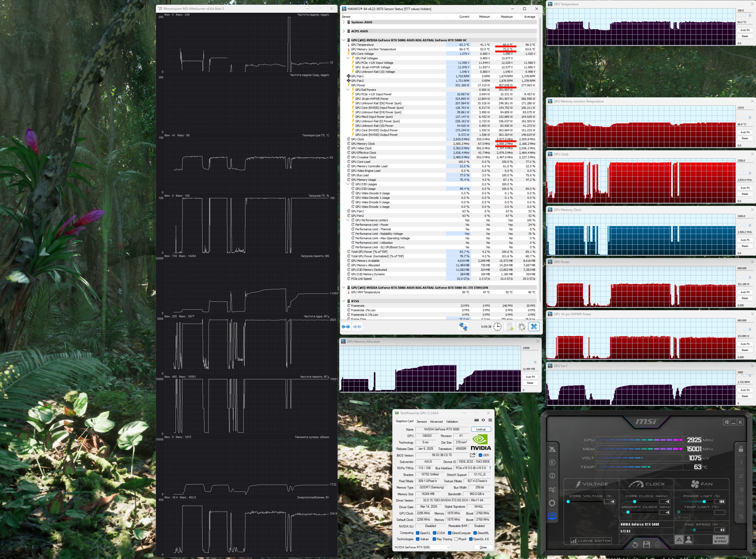Image resolution: width=756 pixels, height=559 pixels.
Task: Open the Afterburner hardware monitor icon
Action: coord(552,517)
